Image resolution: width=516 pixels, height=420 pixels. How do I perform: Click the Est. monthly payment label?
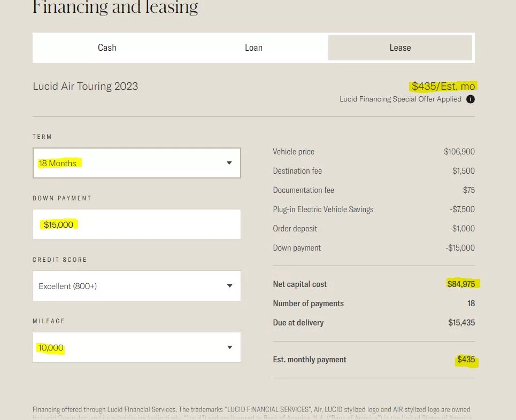310,360
